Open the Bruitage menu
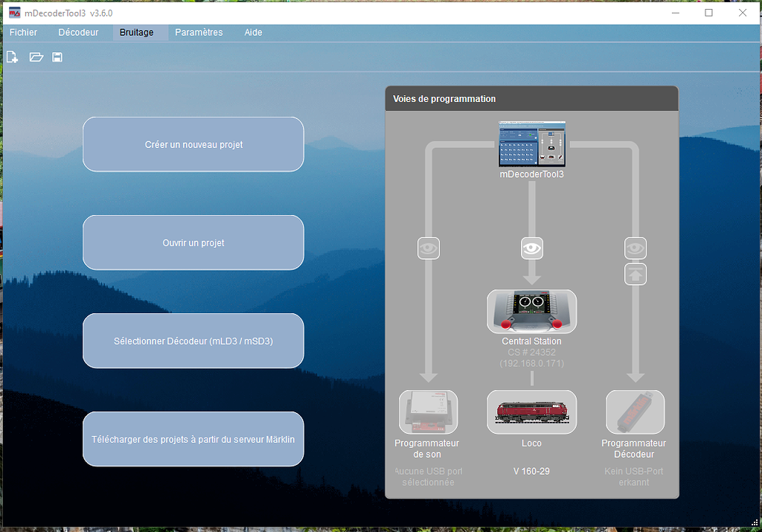The width and height of the screenshot is (762, 532). 137,33
